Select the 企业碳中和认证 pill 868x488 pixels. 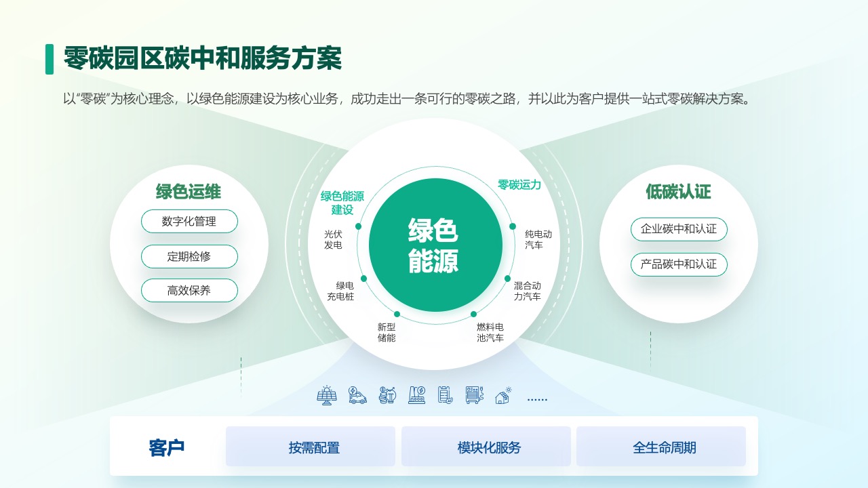(x=679, y=229)
